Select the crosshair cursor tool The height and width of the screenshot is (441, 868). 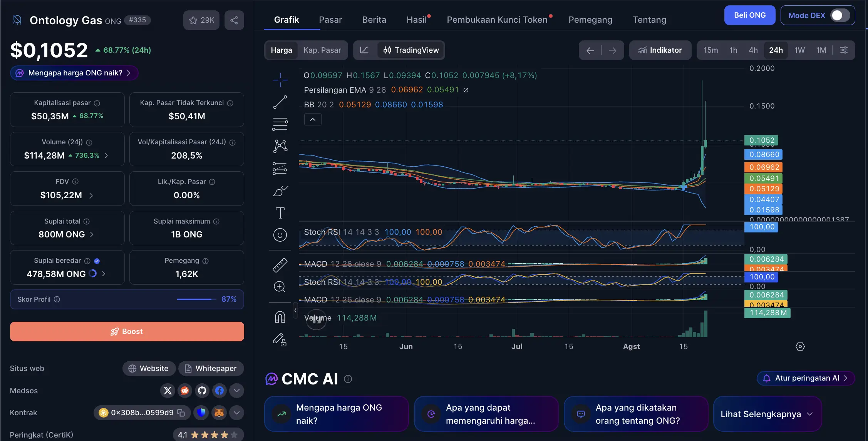[x=280, y=80]
